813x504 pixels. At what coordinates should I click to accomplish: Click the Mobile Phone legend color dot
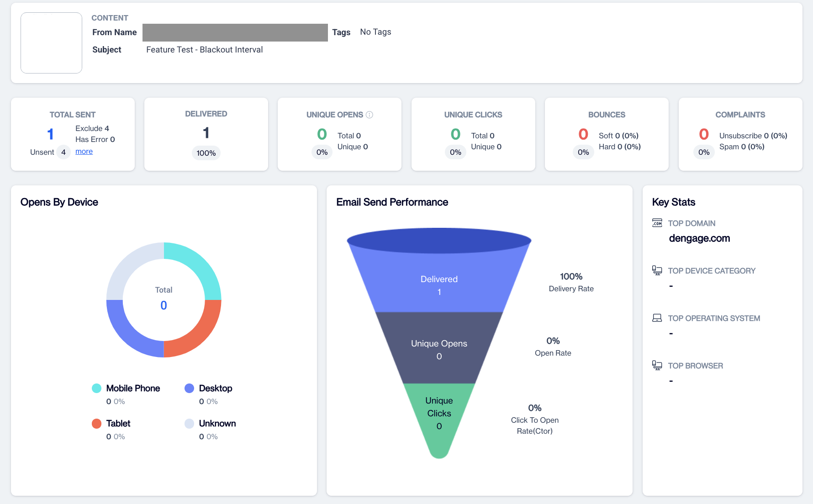(x=96, y=388)
